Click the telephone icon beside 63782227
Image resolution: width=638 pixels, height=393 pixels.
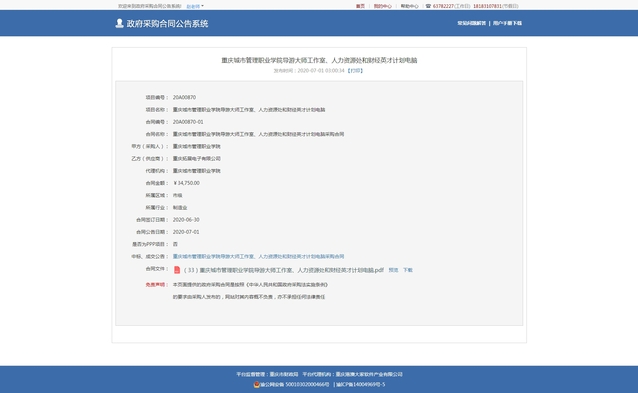(428, 6)
